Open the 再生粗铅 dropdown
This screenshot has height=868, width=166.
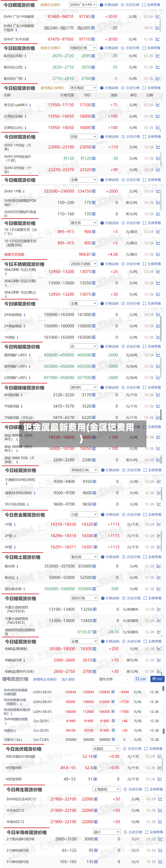tap(83, 88)
